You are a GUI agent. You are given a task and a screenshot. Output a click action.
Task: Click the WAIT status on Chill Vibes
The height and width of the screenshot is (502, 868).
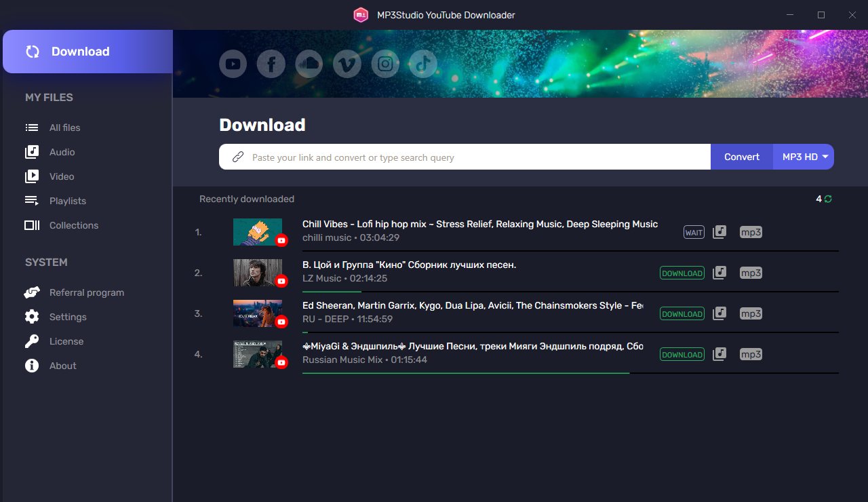[x=694, y=232]
